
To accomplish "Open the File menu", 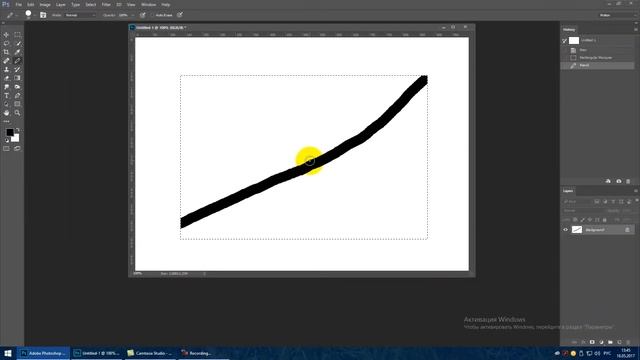I will pyautogui.click(x=18, y=4).
